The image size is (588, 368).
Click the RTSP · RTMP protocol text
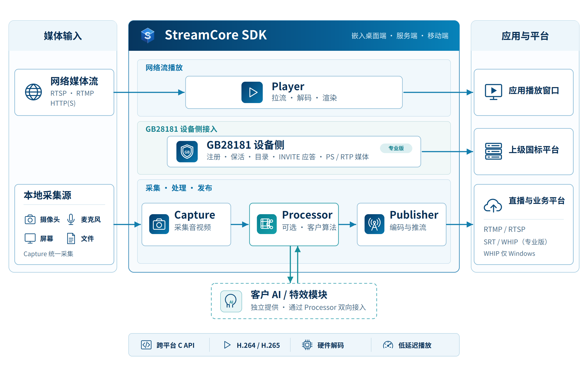(72, 93)
